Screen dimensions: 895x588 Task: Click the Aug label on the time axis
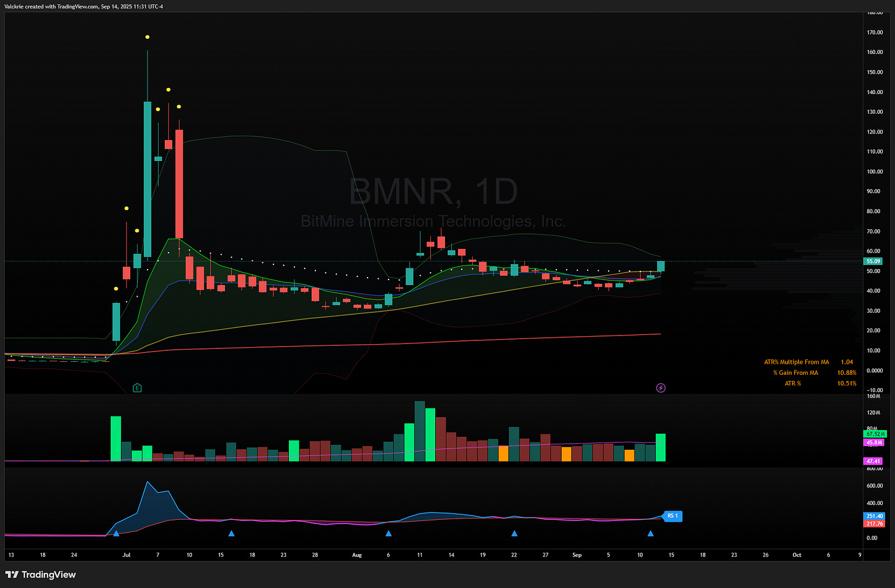pos(357,555)
